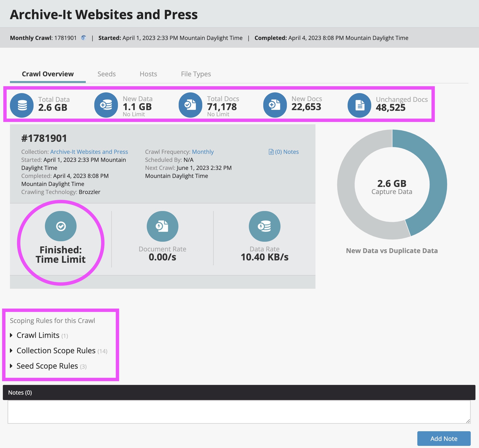Switch to the Seeds tab
Screen dimensions: 479x448
[107, 74]
